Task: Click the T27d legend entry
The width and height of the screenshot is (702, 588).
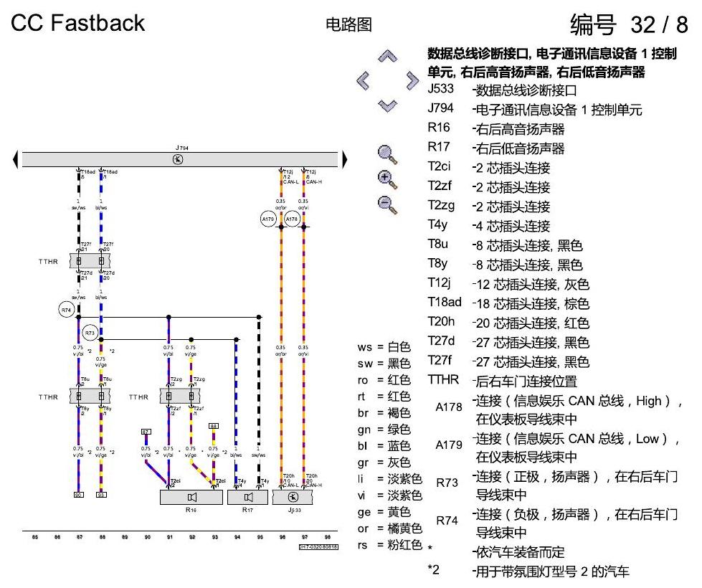Action: 508,342
